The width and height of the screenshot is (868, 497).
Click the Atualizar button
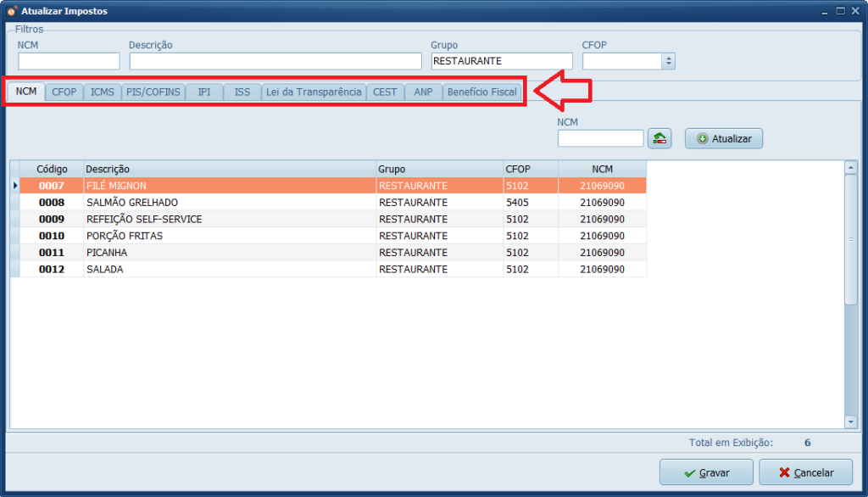click(x=724, y=138)
